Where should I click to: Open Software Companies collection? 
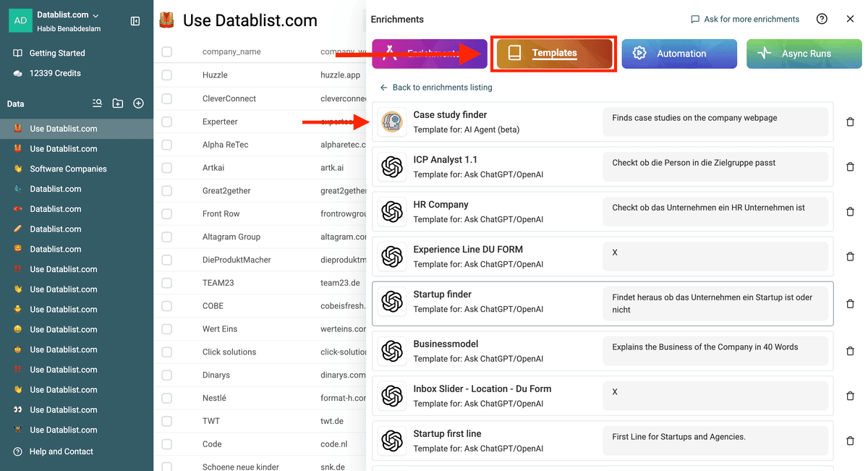[68, 169]
